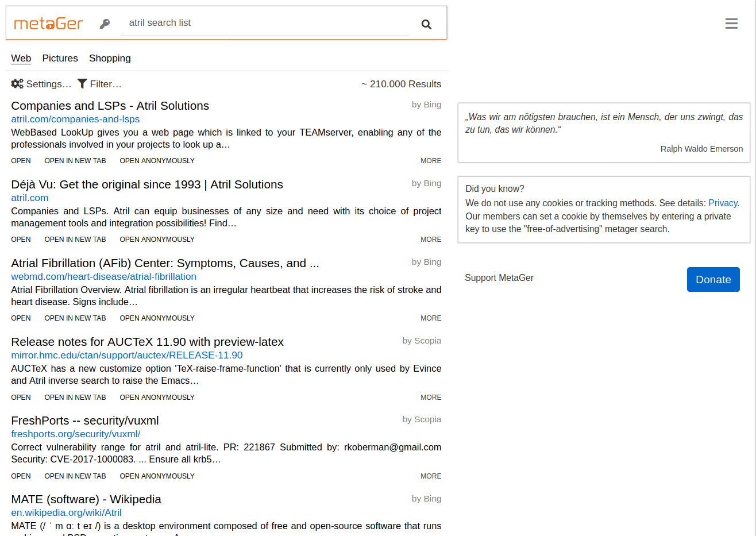Switch to the Shopping tab
This screenshot has width=756, height=536.
click(110, 58)
